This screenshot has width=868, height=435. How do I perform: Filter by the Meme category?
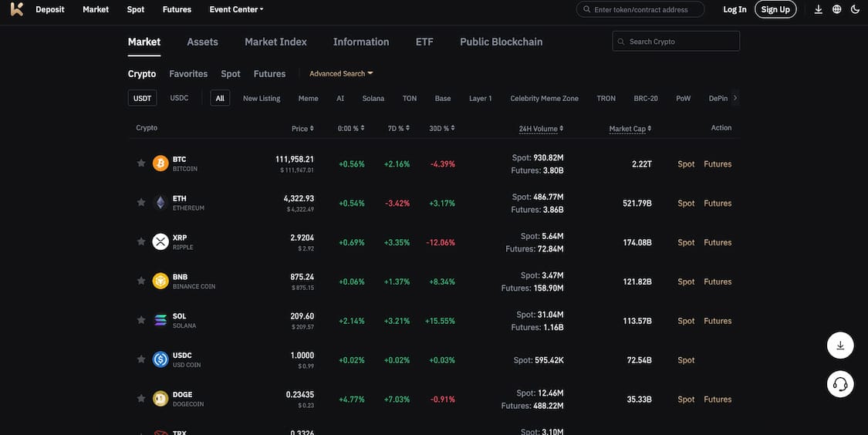308,98
